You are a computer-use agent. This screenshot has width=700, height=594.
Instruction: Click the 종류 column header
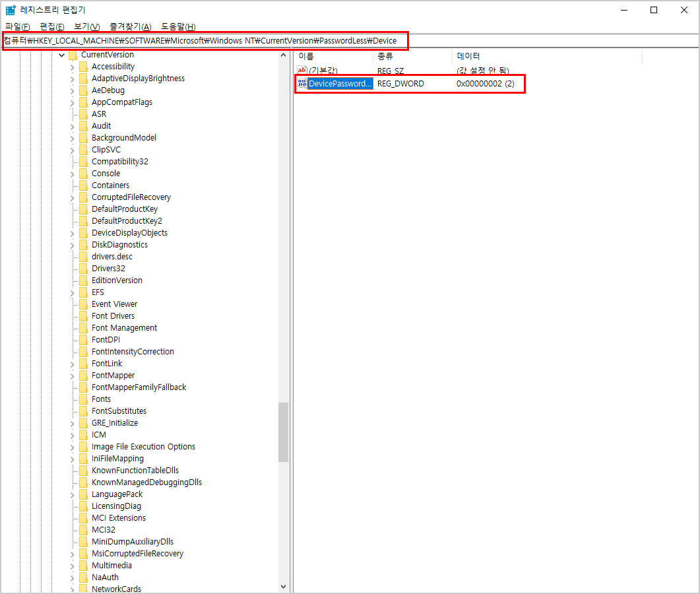[412, 56]
